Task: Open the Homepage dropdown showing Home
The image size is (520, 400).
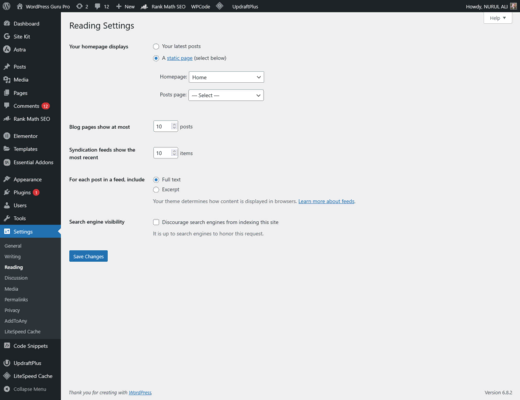Action: [226, 77]
